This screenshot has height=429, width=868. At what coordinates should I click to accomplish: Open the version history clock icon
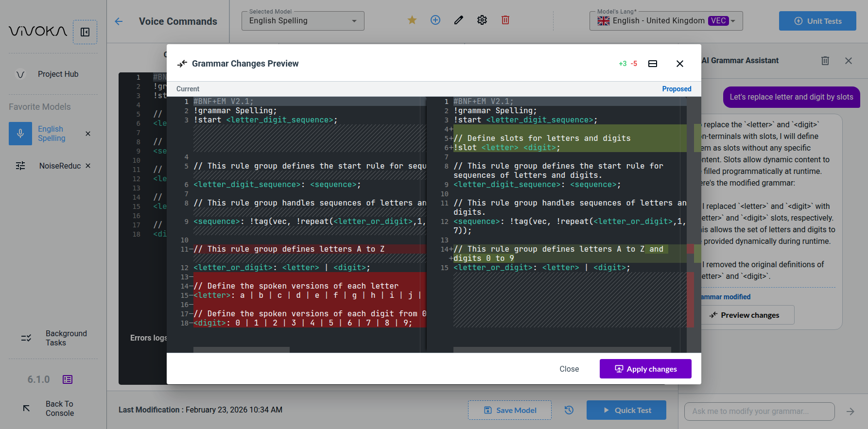click(x=569, y=410)
